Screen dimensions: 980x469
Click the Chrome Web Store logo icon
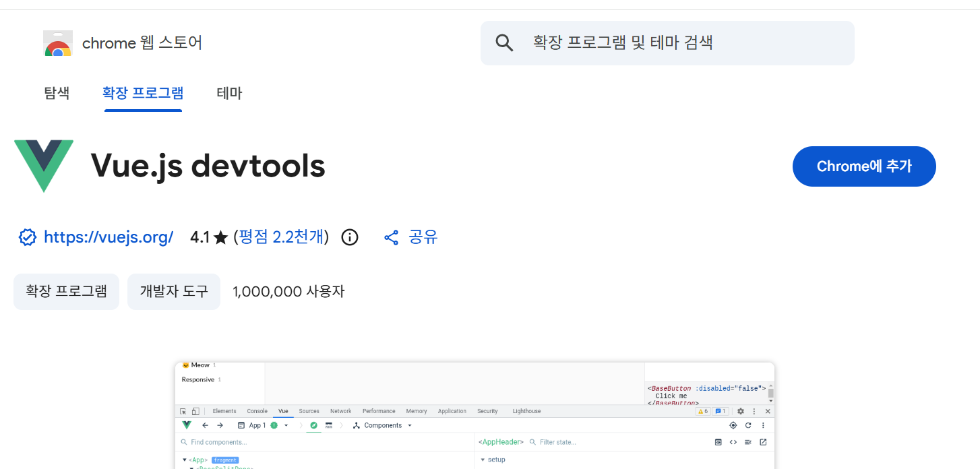(58, 43)
